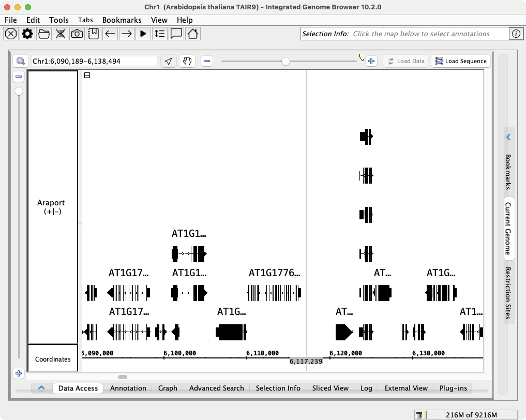
Task: Click the horizontal zoom slider handle
Action: pyautogui.click(x=285, y=61)
